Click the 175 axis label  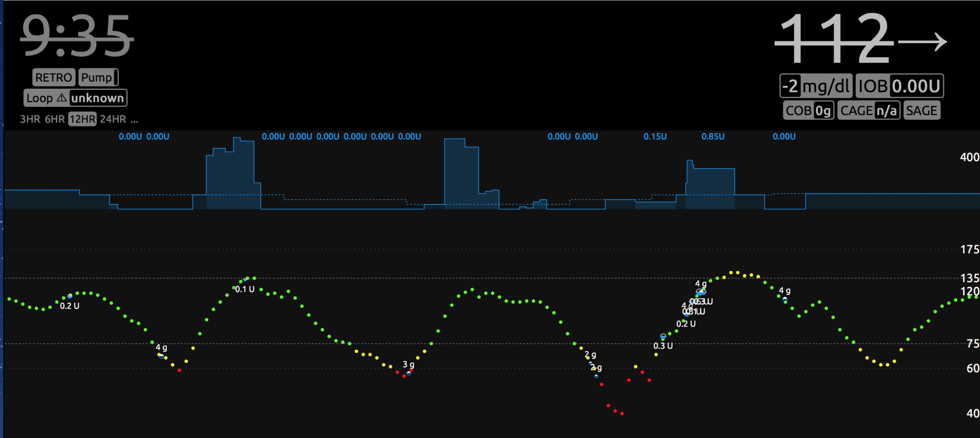(x=970, y=250)
